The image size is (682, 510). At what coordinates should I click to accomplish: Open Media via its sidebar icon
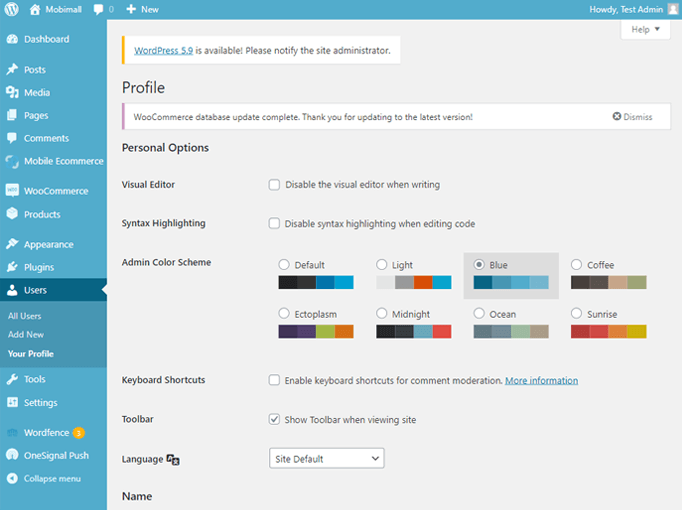click(x=12, y=93)
